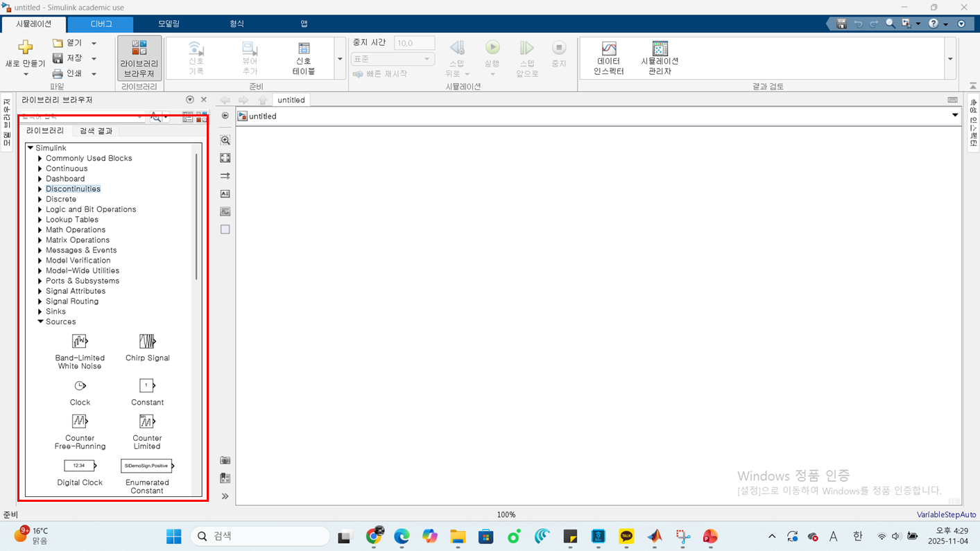The width and height of the screenshot is (980, 551).
Task: Open the 라이브러리 브라우저 ribbon button
Action: pos(139,58)
